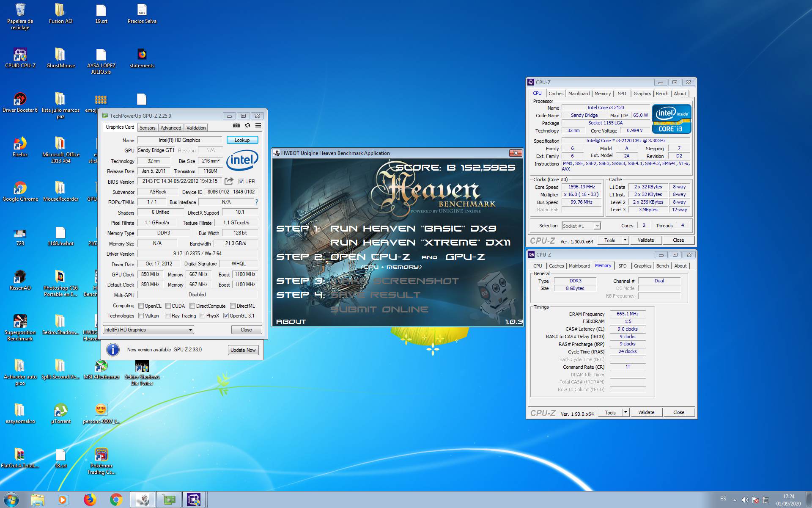The image size is (812, 508).
Task: Click the Close button in GPU-Z
Action: [x=246, y=330]
